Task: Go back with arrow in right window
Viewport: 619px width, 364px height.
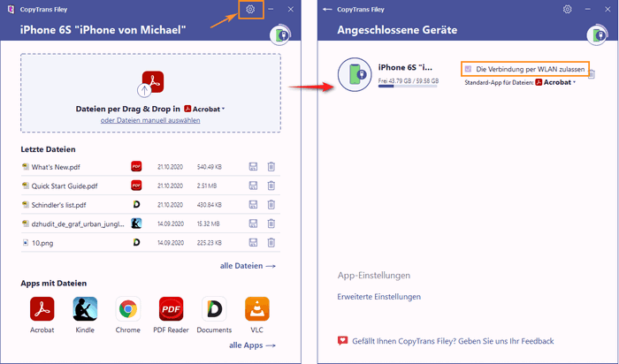Action: tap(327, 9)
